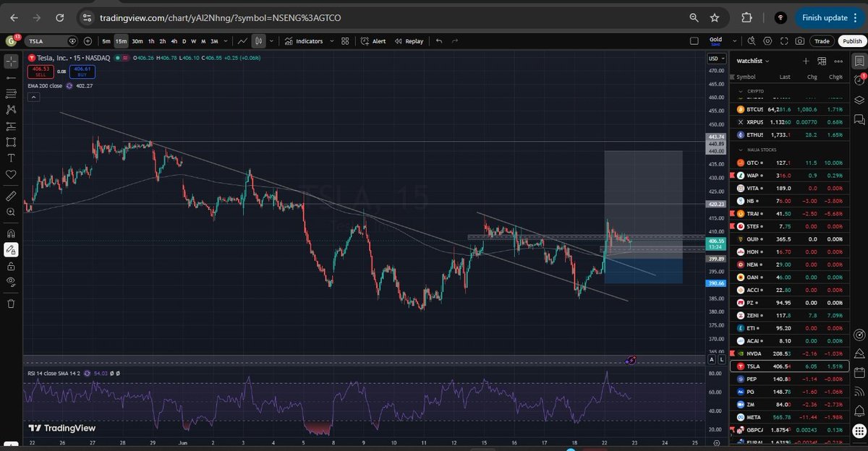Viewport: 868px width, 451px height.
Task: Open the layout setup square icon
Action: 694,41
